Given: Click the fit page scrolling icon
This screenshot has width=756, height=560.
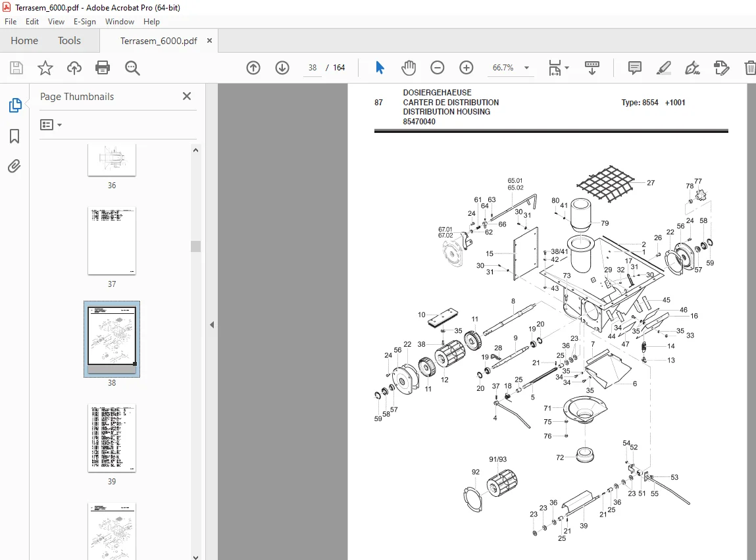Looking at the screenshot, I should point(555,68).
